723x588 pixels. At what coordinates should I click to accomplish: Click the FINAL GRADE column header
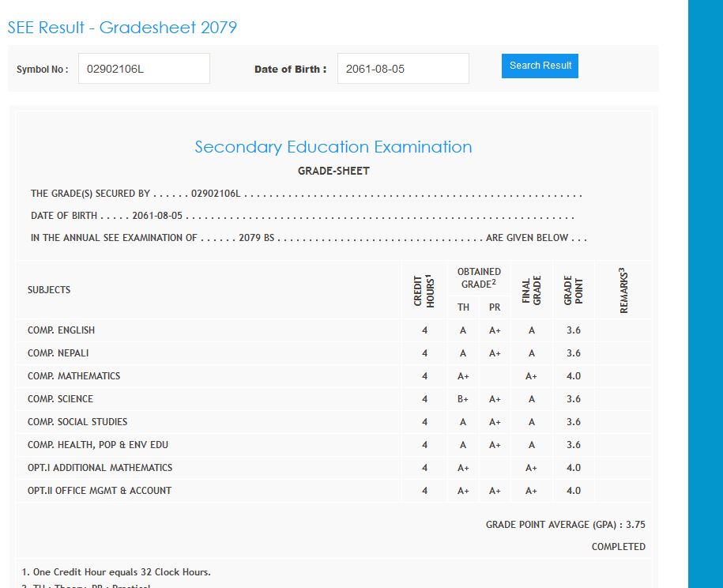(532, 290)
